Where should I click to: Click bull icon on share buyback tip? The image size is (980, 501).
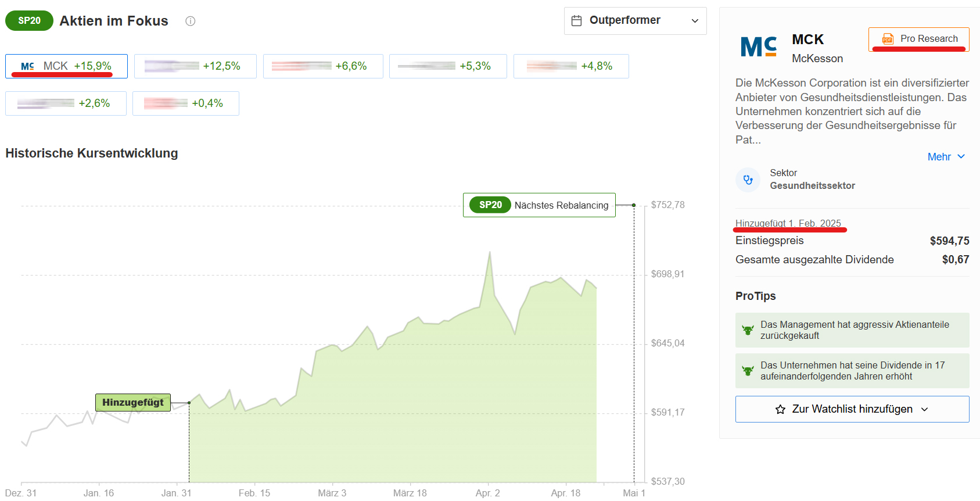point(748,330)
